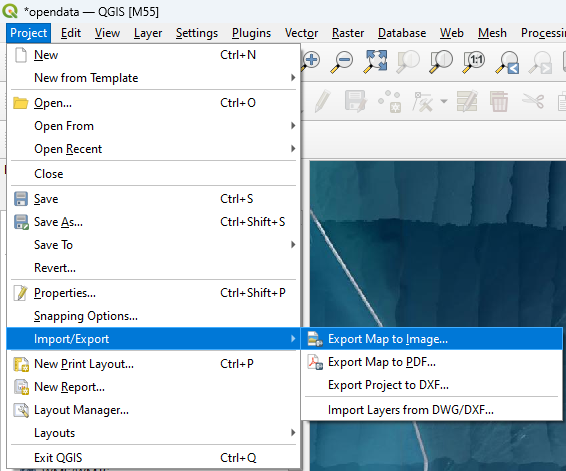The width and height of the screenshot is (566, 471).
Task: Choose Snapping Options... menu entry
Action: coord(153,316)
